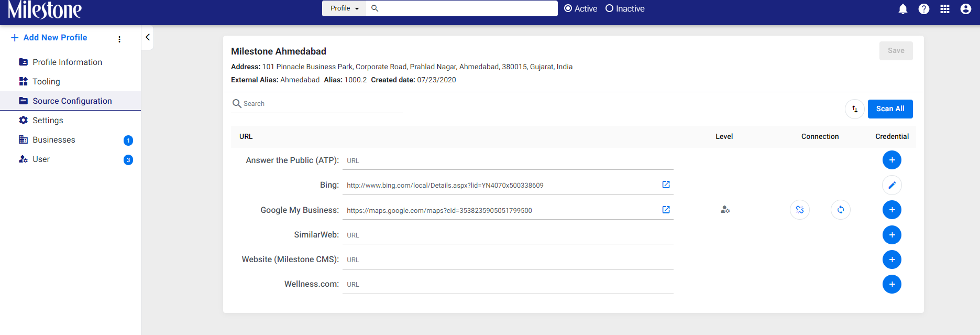Open User in sidebar
This screenshot has width=980, height=335.
coord(70,159)
